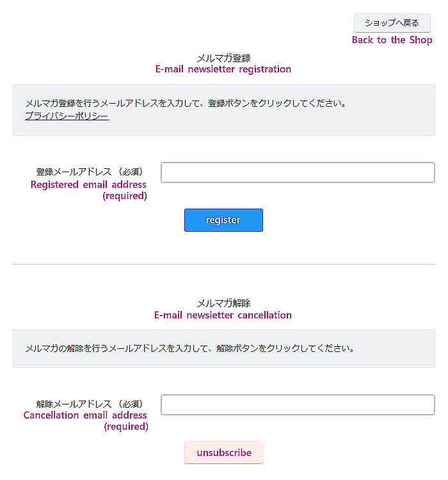Image resolution: width=448 pixels, height=480 pixels.
Task: Click the pink unsubscribe button
Action: click(223, 452)
